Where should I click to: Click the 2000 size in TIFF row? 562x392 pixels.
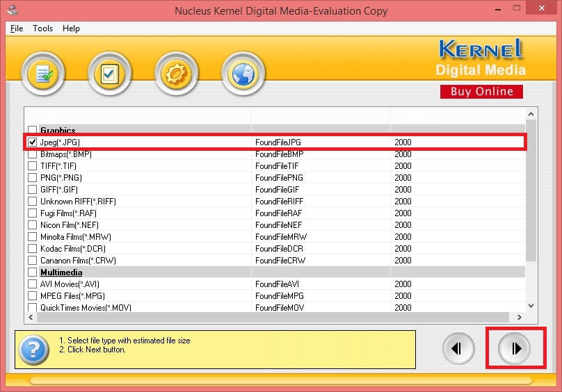403,166
